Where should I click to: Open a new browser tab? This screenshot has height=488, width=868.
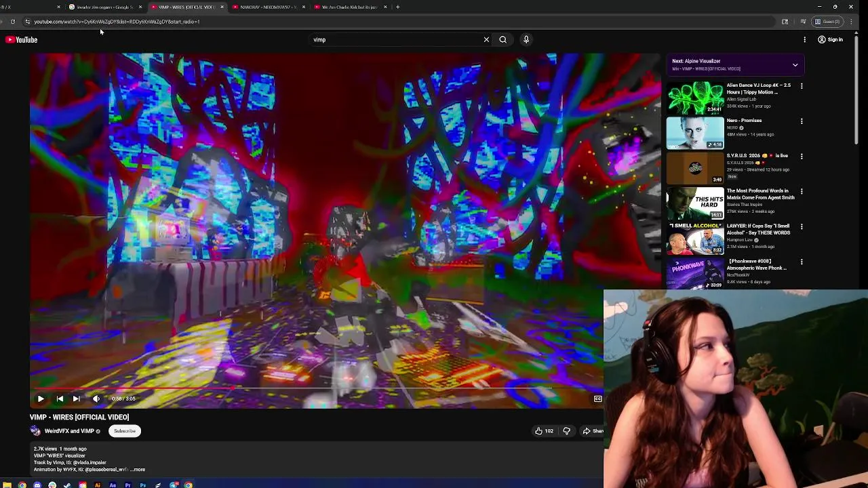pyautogui.click(x=398, y=7)
